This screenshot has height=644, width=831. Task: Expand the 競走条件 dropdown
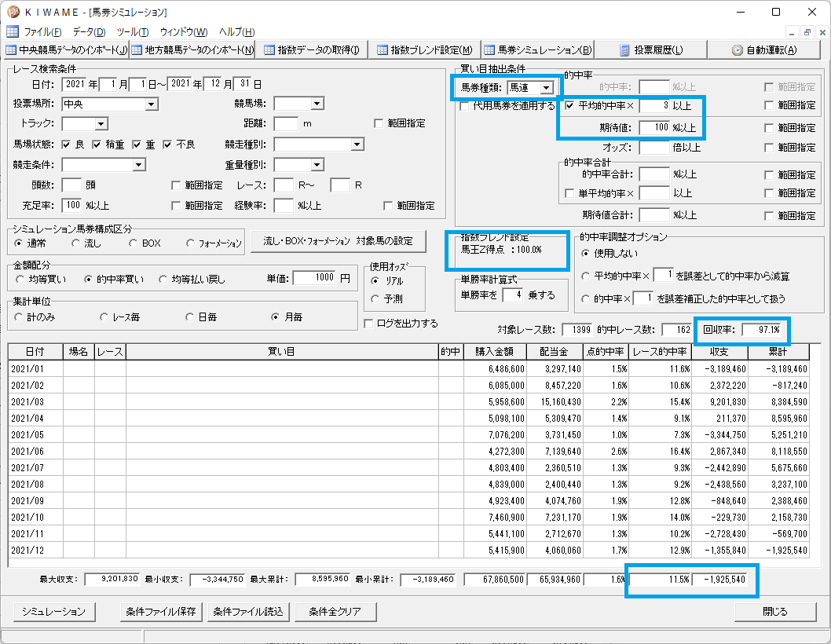pyautogui.click(x=139, y=165)
